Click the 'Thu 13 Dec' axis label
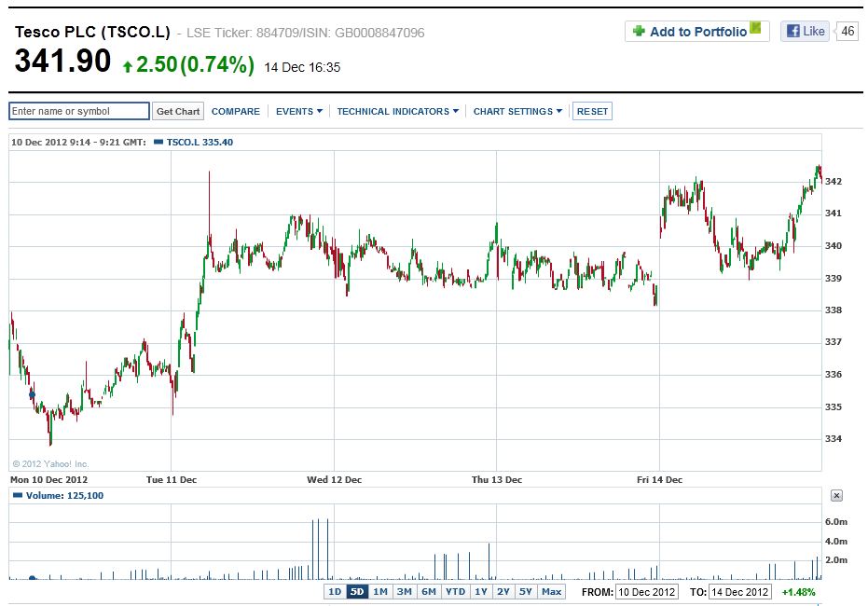Screen dimensions: 868x606 point(497,480)
